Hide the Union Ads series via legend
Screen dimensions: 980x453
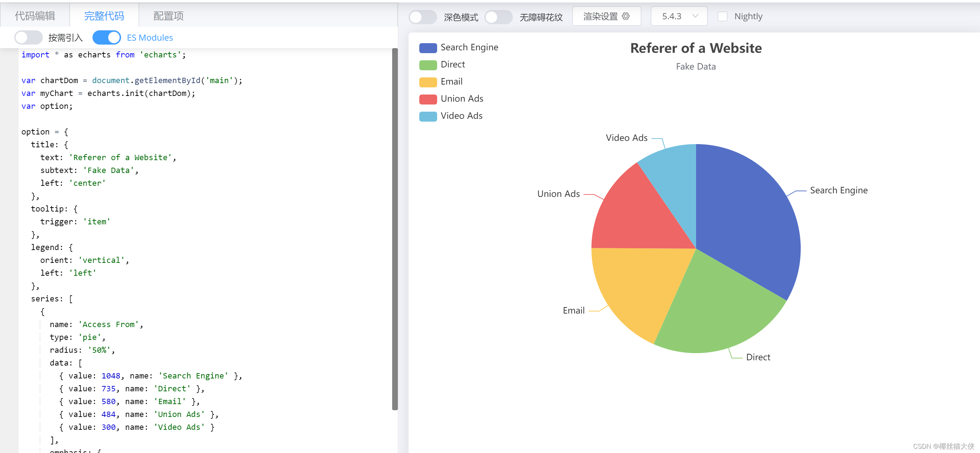pyautogui.click(x=461, y=98)
